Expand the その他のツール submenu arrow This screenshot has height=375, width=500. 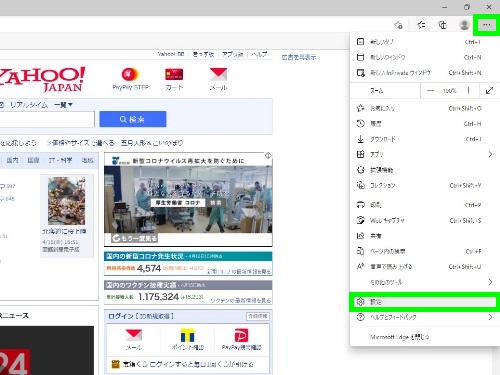[490, 282]
